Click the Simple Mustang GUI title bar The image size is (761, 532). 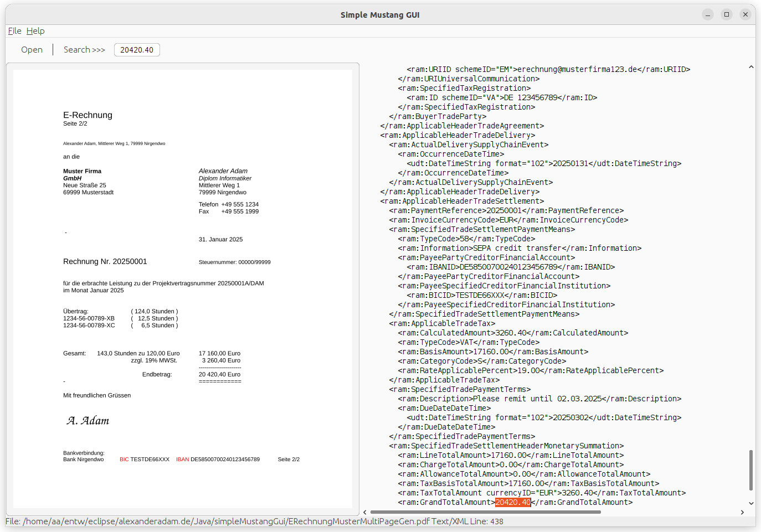click(380, 14)
